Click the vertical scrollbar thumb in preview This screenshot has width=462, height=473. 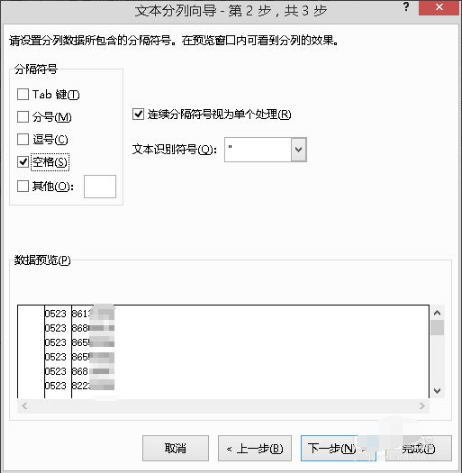click(437, 328)
